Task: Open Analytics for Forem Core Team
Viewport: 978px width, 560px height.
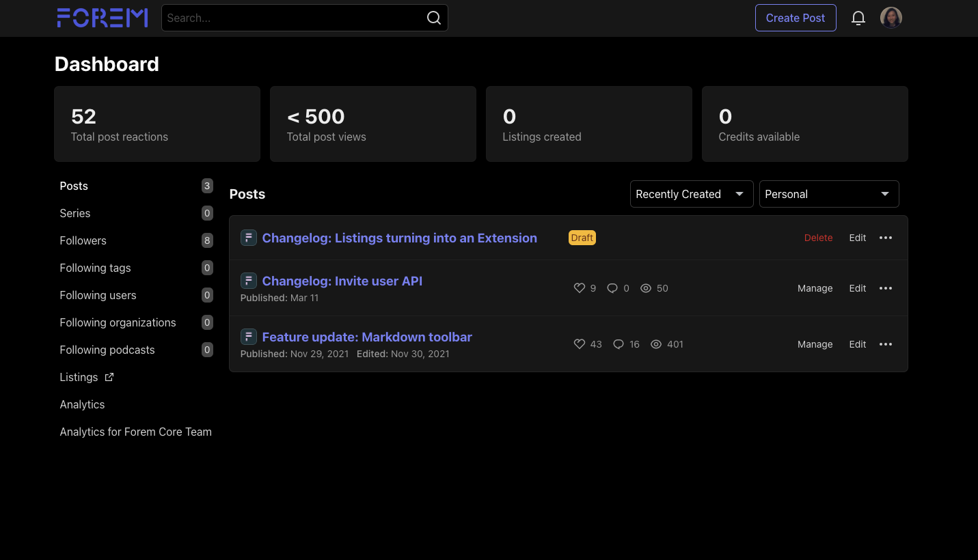Action: (x=135, y=432)
